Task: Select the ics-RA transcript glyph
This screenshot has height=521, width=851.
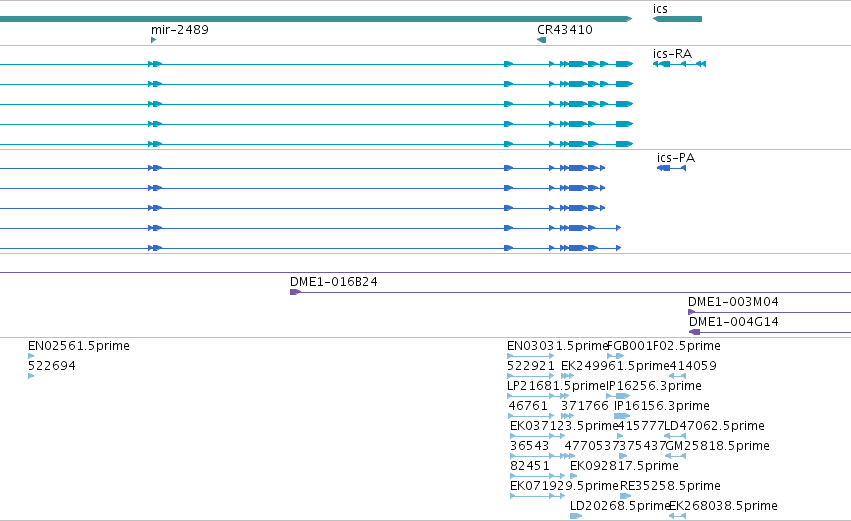Action: coord(679,64)
